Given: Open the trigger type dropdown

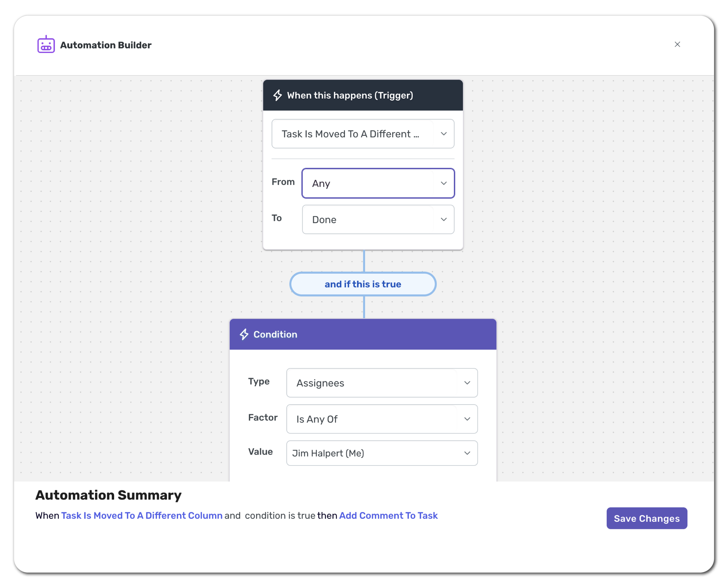Looking at the screenshot, I should (363, 134).
